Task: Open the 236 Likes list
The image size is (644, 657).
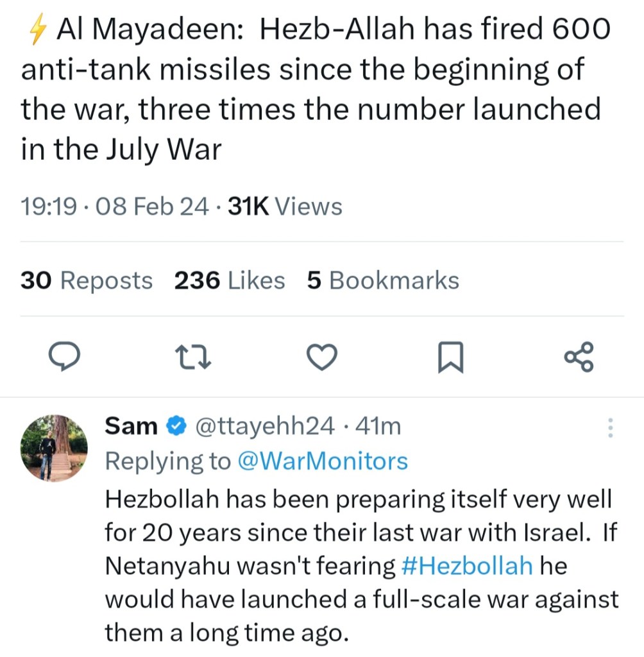Action: (x=230, y=280)
